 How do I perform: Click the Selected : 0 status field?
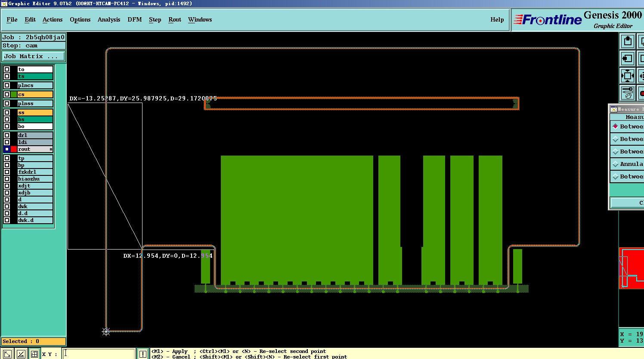(34, 341)
